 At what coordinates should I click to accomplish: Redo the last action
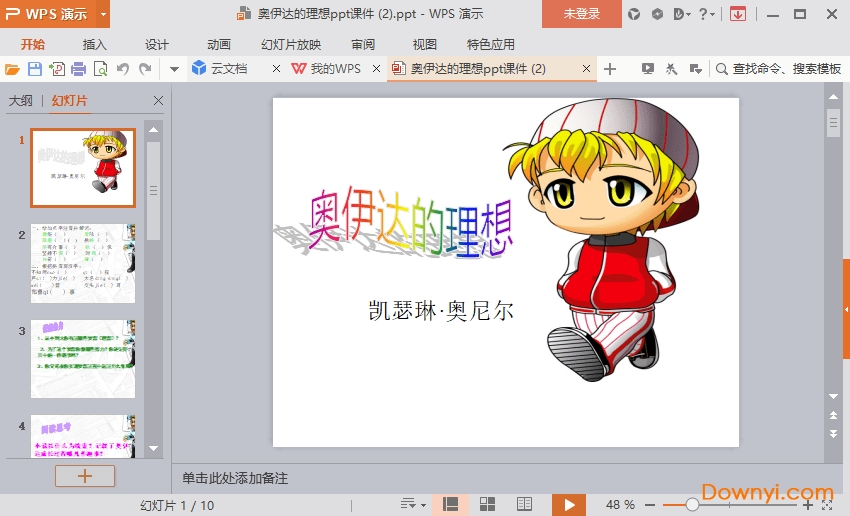click(x=145, y=69)
